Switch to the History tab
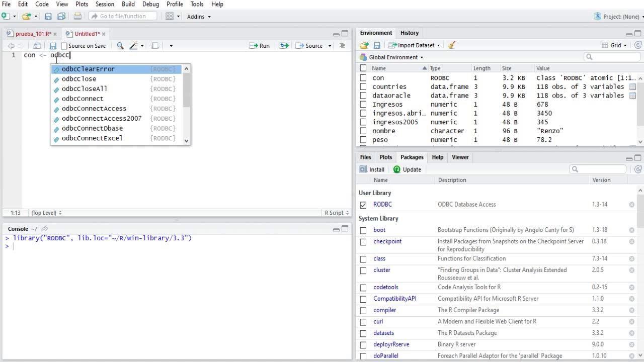 (409, 33)
